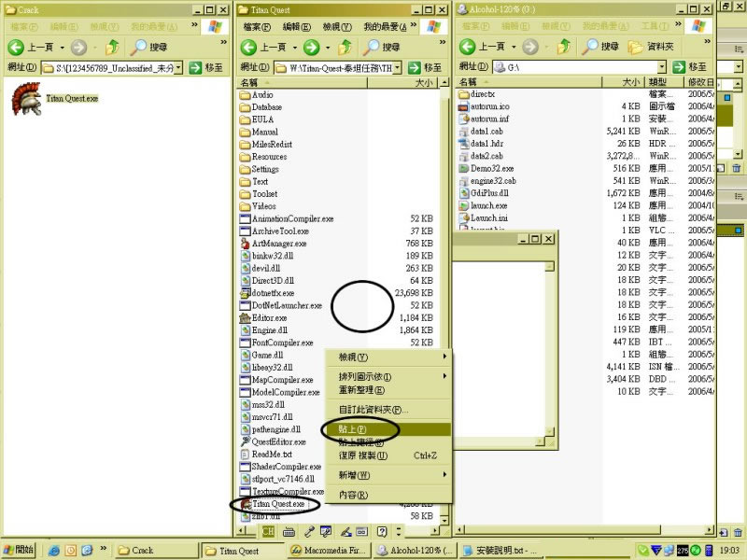Expand Crack window address bar dropdown
This screenshot has width=747, height=560.
(x=178, y=68)
